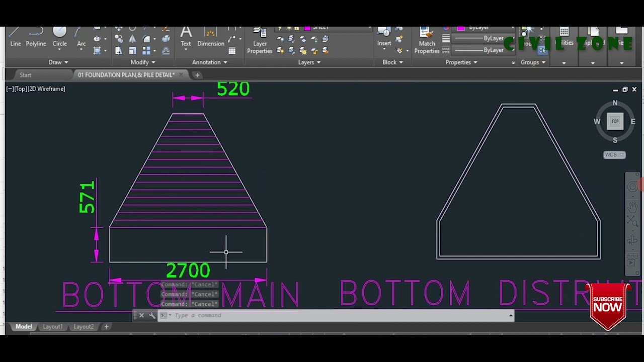Click the Offset tool in Modify panel
This screenshot has width=644, height=362.
point(166,51)
